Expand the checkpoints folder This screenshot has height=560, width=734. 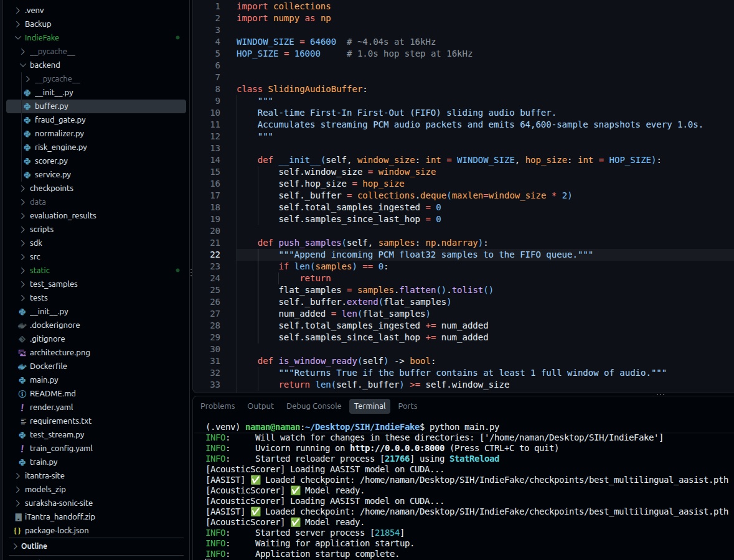tap(23, 188)
